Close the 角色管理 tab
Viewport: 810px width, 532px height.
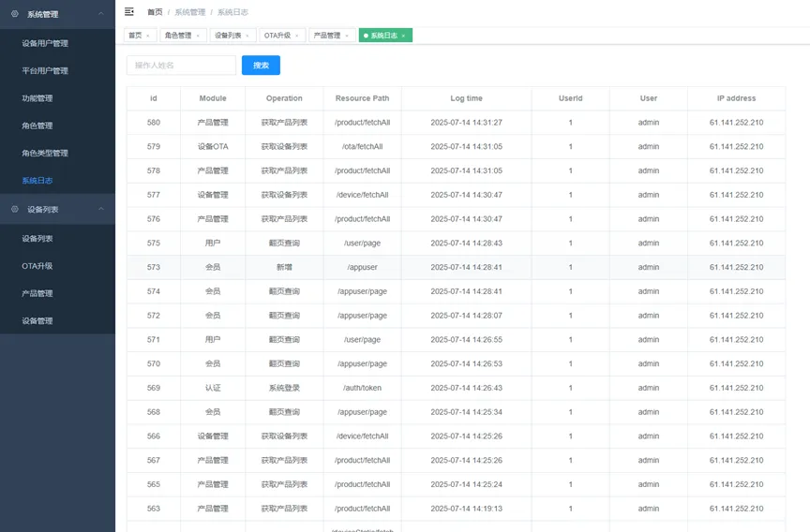pyautogui.click(x=198, y=36)
